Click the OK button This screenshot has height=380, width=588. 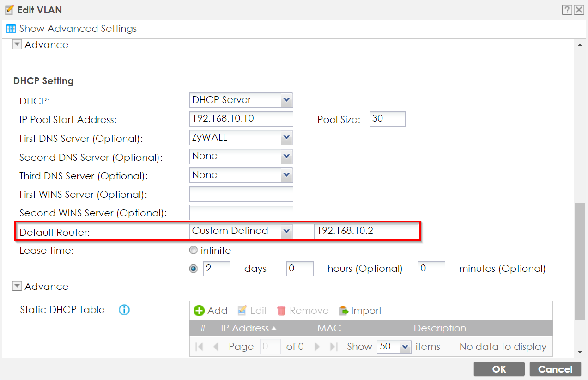click(x=499, y=369)
